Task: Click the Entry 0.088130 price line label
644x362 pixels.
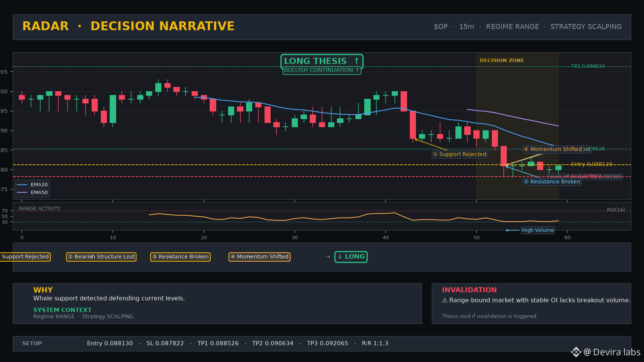Action: (x=591, y=164)
